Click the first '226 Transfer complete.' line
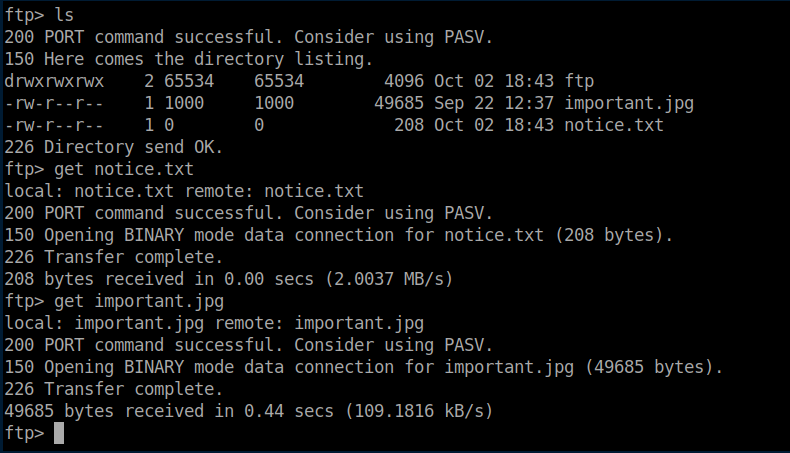This screenshot has height=453, width=790. (113, 257)
